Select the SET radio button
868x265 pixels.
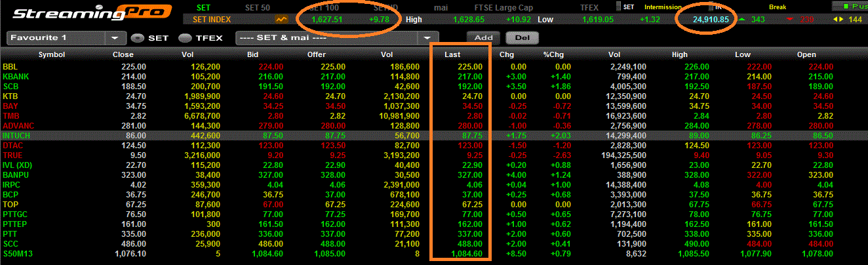pyautogui.click(x=137, y=38)
